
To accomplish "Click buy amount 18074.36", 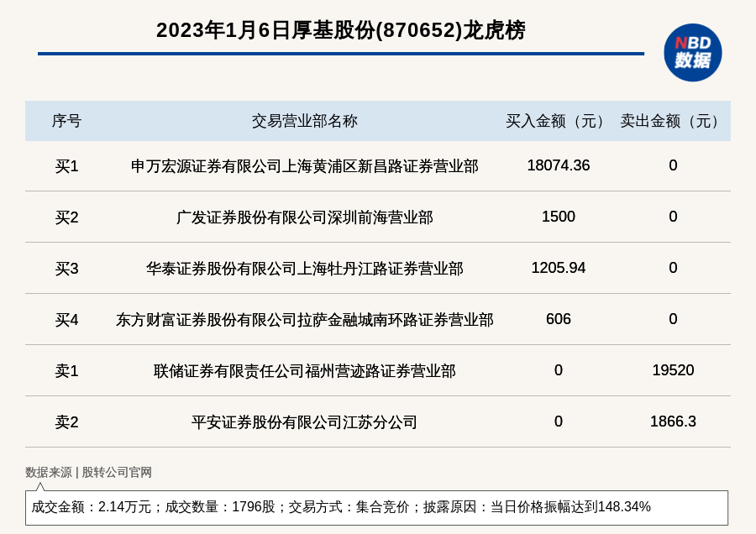I will click(x=559, y=165).
